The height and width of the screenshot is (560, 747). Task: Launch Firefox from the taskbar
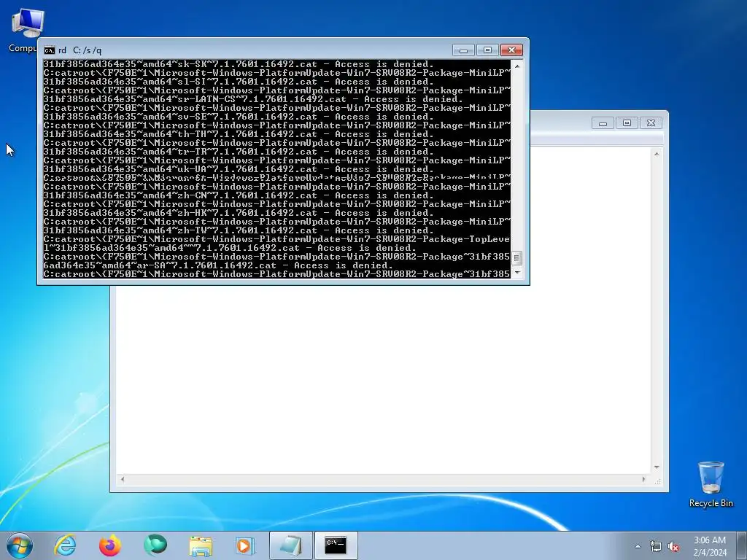(x=109, y=545)
